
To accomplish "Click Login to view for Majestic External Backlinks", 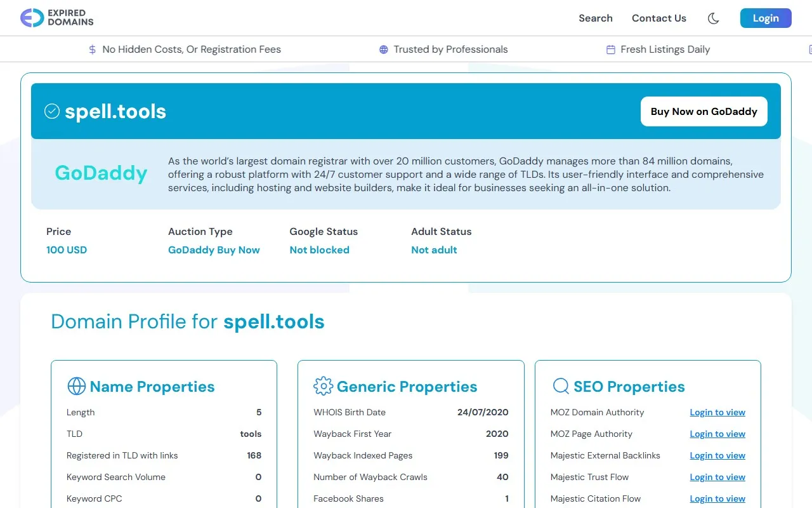I will pyautogui.click(x=717, y=455).
